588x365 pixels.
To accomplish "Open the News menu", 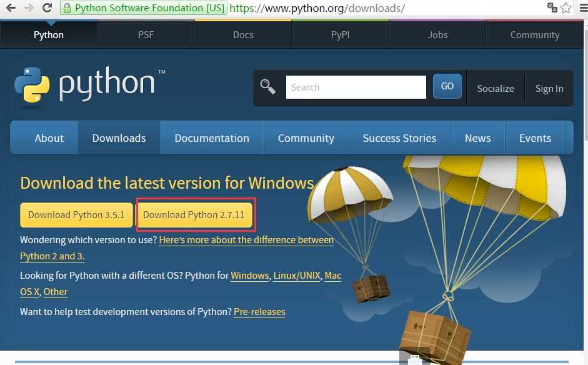I will [478, 138].
